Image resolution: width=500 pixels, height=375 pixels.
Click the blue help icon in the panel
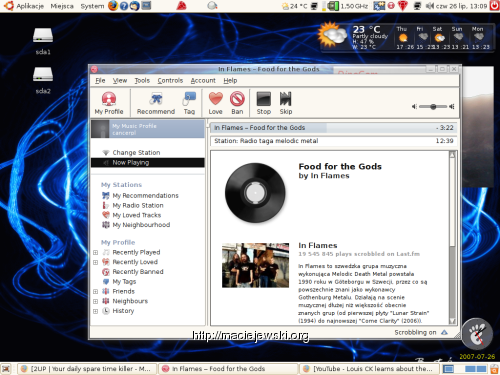tap(124, 6)
